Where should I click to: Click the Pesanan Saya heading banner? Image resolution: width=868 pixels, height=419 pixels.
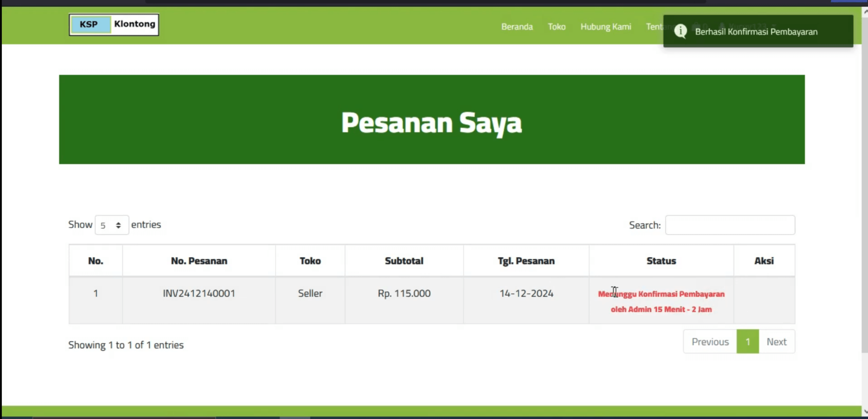pos(432,120)
